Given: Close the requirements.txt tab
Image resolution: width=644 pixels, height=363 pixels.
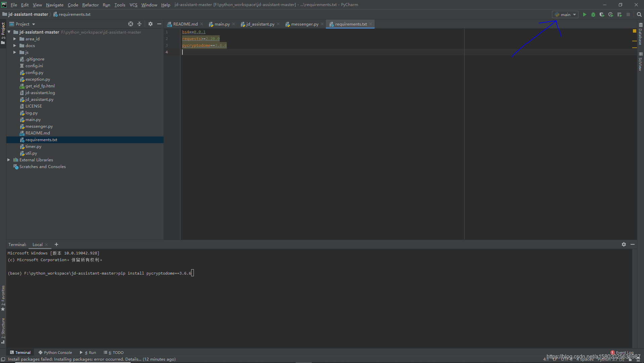Looking at the screenshot, I should (371, 24).
